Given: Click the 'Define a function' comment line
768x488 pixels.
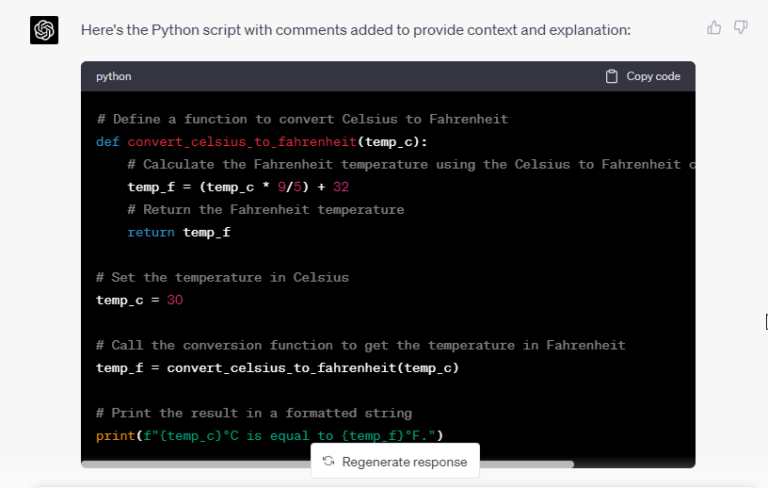Looking at the screenshot, I should (x=302, y=119).
